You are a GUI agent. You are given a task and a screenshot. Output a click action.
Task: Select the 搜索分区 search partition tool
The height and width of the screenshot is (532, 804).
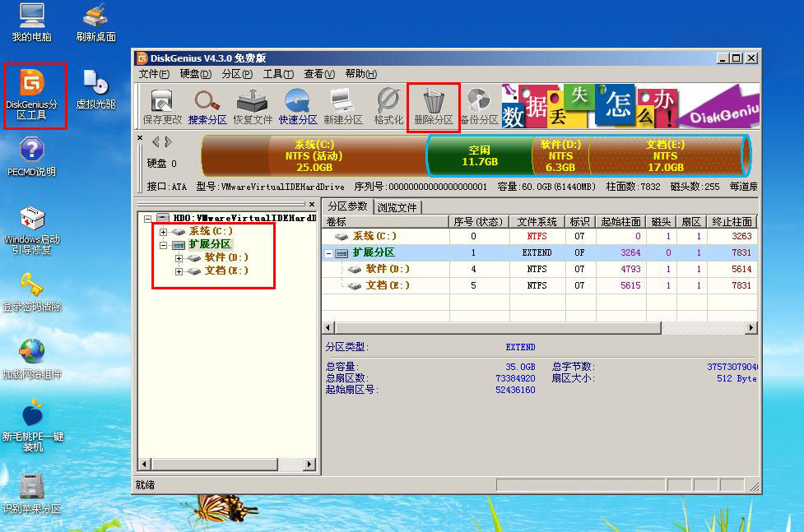pyautogui.click(x=207, y=107)
